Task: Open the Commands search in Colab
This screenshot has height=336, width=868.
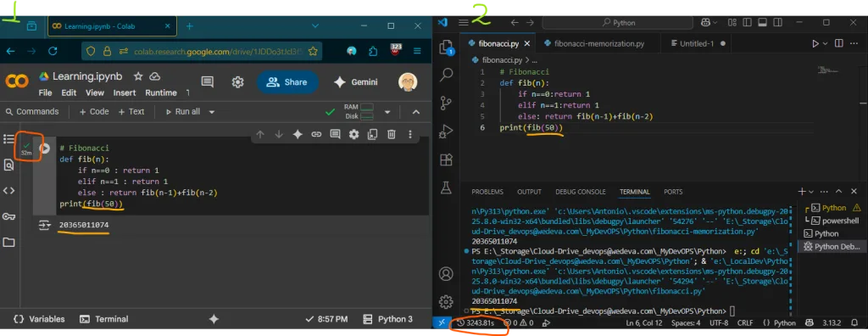Action: (31, 111)
